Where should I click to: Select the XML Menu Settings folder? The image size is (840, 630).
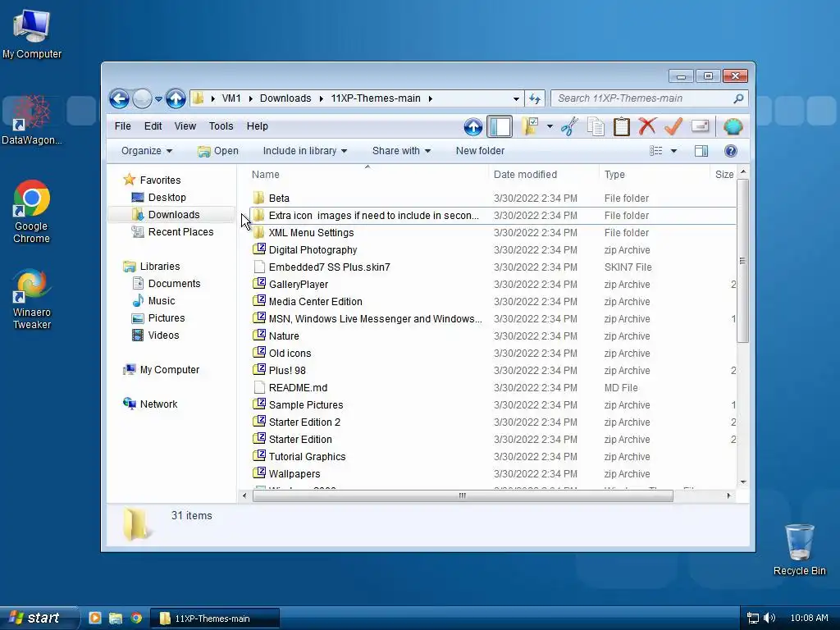click(311, 233)
